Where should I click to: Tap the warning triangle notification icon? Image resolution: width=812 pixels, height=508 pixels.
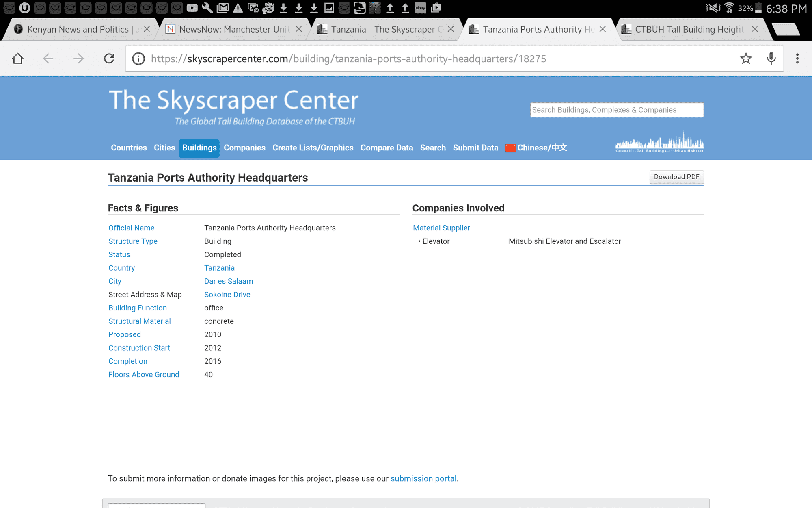point(238,8)
